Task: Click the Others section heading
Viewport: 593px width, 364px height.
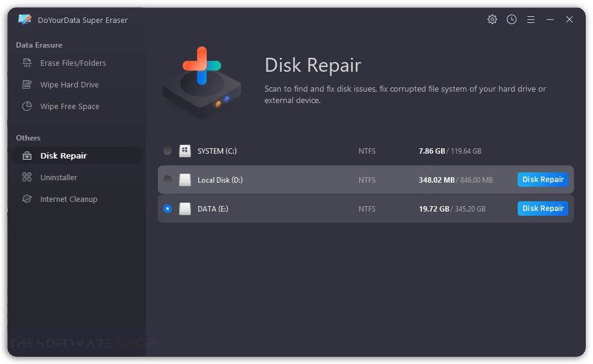Action: click(x=28, y=138)
